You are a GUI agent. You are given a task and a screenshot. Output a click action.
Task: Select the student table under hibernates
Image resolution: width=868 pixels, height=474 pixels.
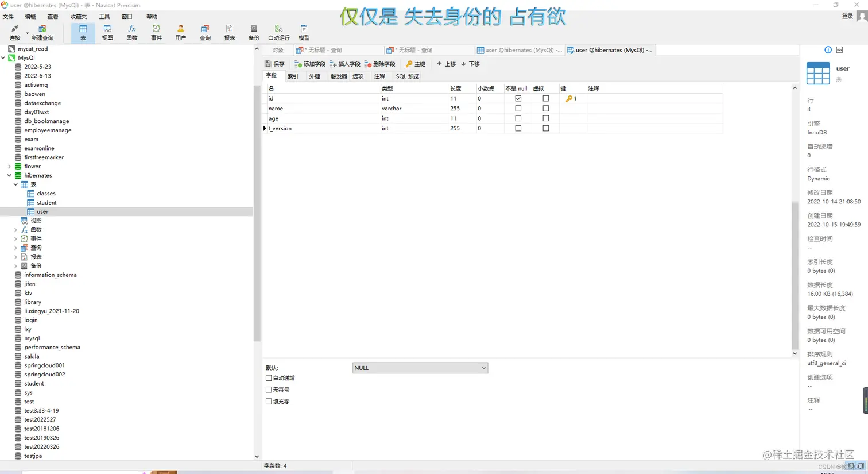(46, 202)
